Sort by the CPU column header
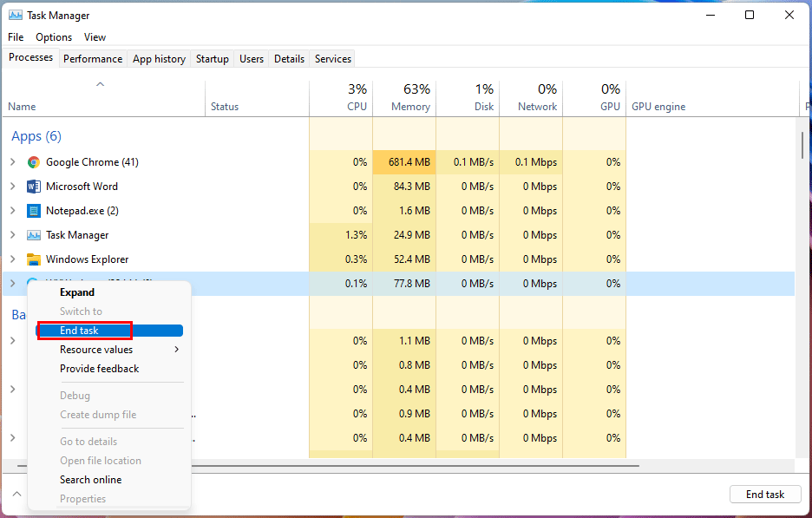This screenshot has width=812, height=518. [x=341, y=99]
